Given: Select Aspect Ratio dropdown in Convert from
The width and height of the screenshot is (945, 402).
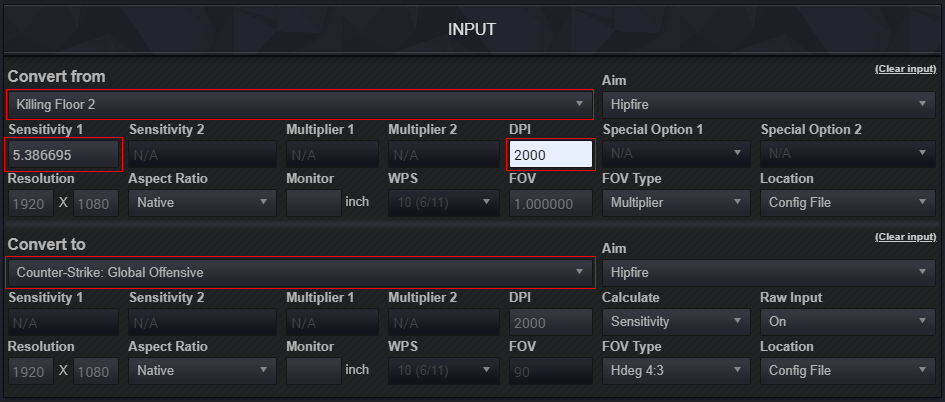Looking at the screenshot, I should pos(203,202).
